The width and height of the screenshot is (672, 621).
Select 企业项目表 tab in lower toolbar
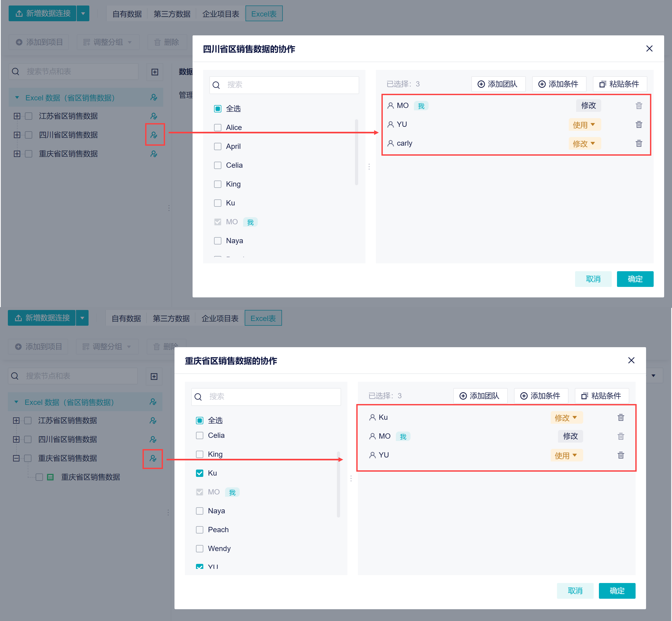point(220,318)
